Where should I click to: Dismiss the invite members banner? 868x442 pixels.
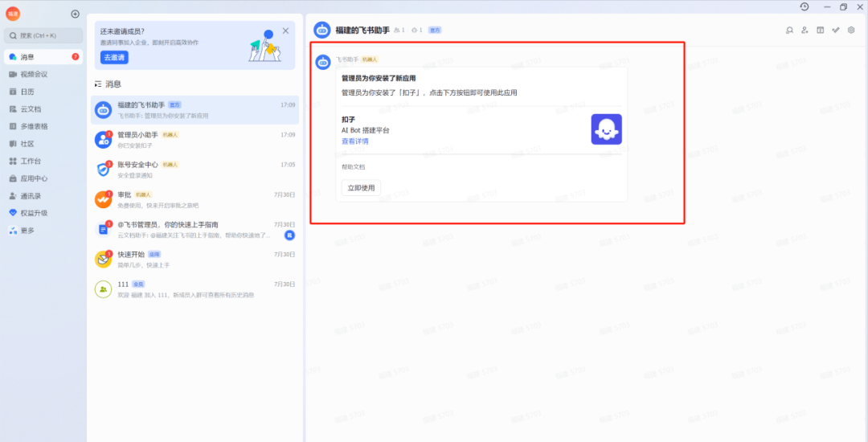(x=285, y=31)
